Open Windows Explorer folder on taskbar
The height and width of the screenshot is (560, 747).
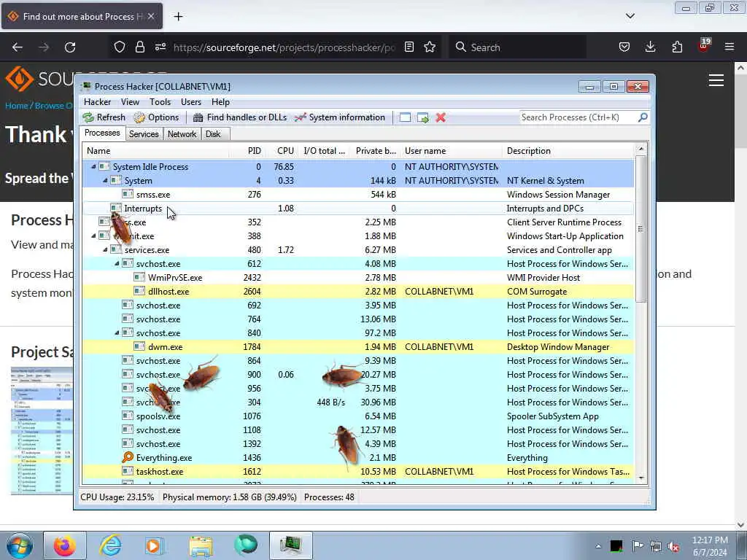(x=201, y=545)
